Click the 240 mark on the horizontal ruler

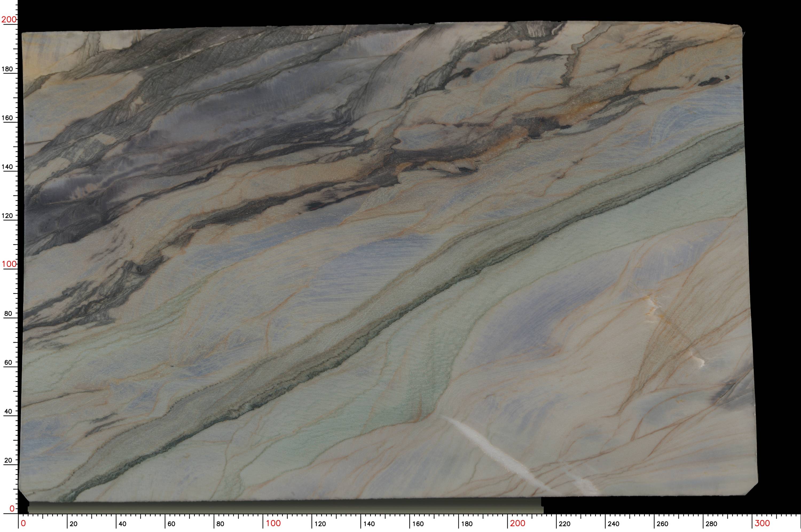click(613, 524)
